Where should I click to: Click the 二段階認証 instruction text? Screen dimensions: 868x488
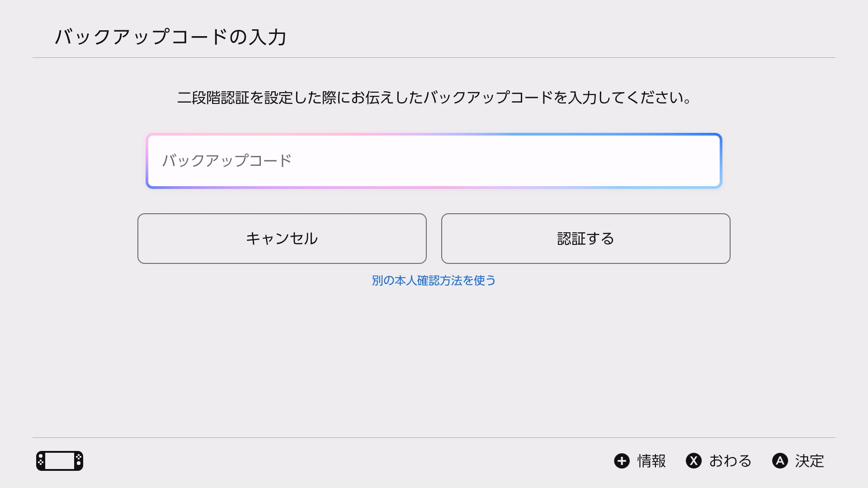[x=433, y=96]
